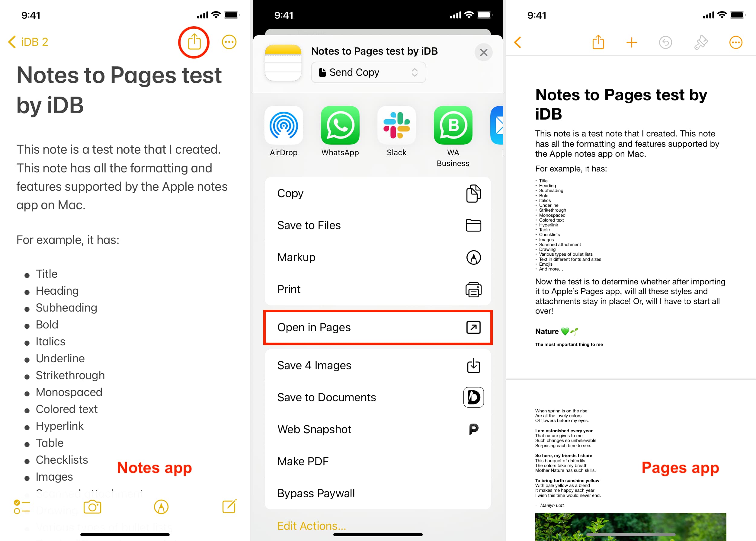Tap the Share icon in Notes app

click(x=195, y=42)
